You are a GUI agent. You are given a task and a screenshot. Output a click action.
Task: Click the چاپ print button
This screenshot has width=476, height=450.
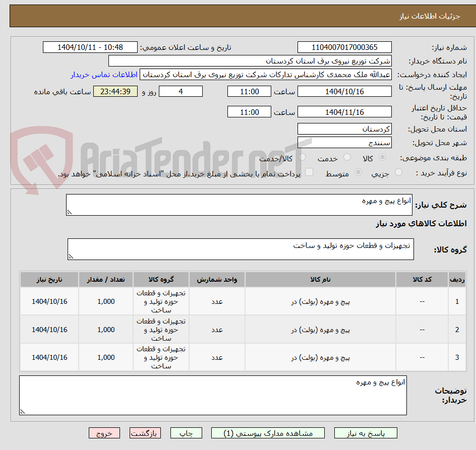tap(186, 433)
